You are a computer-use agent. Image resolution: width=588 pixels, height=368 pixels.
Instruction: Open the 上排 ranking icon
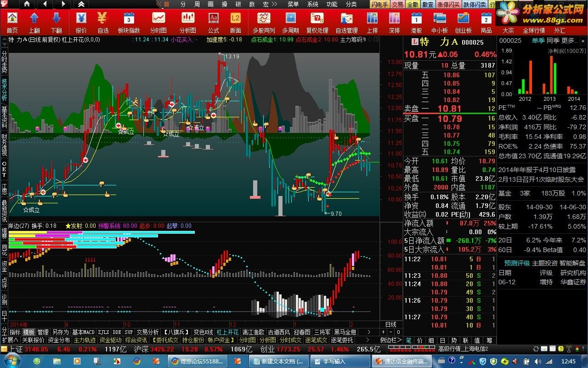pyautogui.click(x=372, y=22)
